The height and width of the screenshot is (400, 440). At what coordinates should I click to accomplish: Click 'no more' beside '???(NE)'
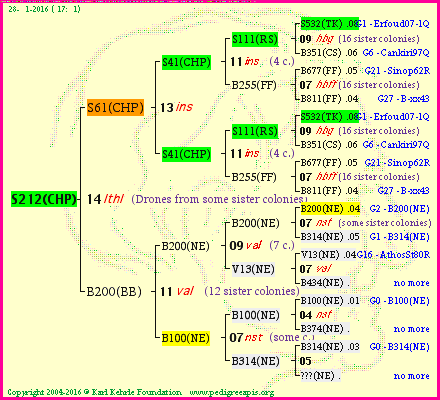(412, 376)
